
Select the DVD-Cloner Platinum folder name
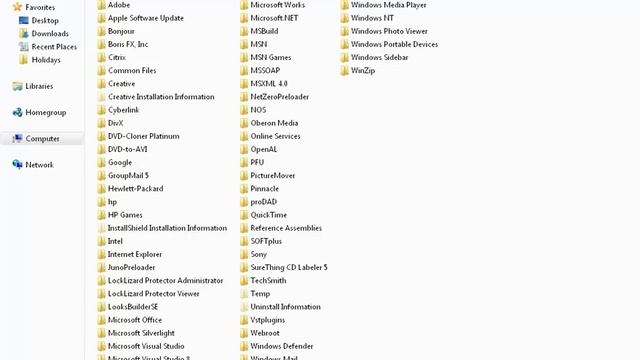(143, 136)
